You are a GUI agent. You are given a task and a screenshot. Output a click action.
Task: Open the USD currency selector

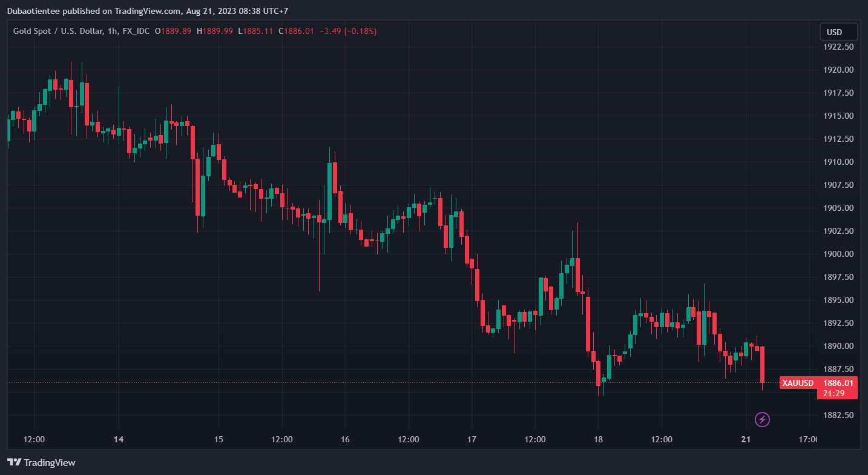click(838, 32)
